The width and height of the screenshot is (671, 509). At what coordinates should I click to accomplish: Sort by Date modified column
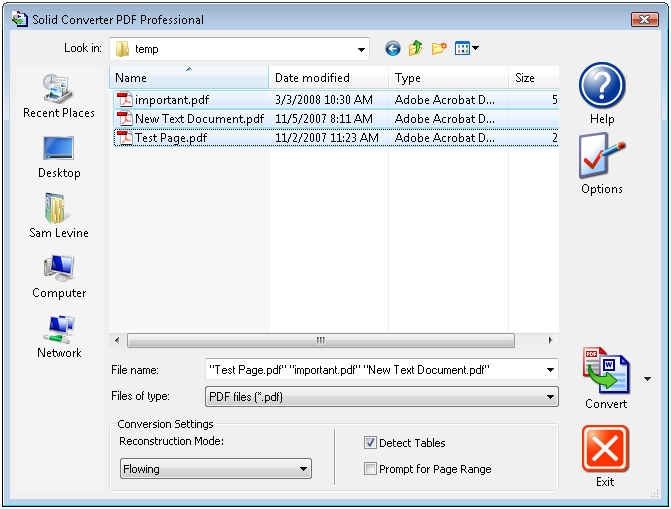pos(328,77)
